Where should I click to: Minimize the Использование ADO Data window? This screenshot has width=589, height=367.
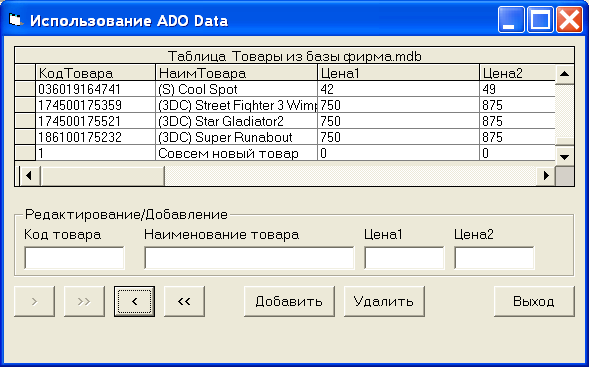(x=511, y=20)
